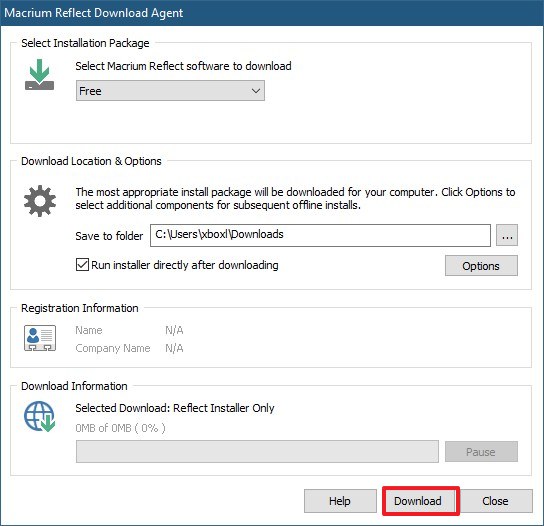
Task: Click the 'Save to folder' label
Action: [109, 236]
